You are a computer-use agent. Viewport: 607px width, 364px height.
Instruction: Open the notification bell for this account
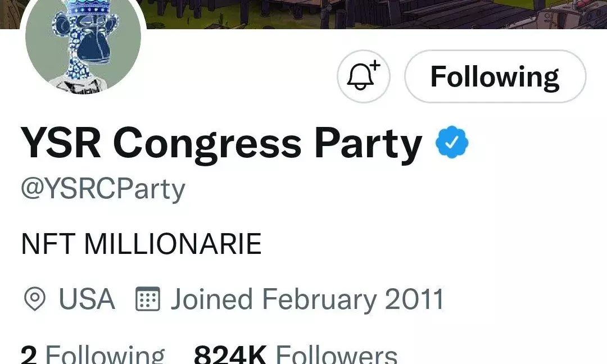tap(363, 77)
